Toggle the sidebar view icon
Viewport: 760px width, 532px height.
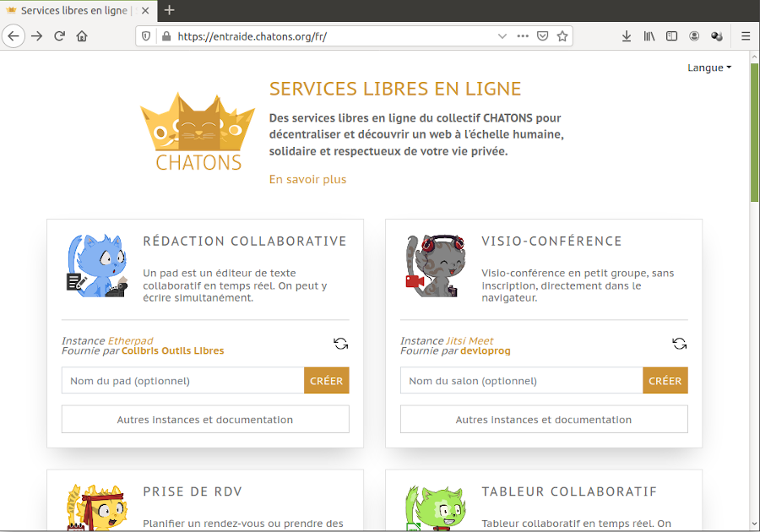[x=672, y=36]
